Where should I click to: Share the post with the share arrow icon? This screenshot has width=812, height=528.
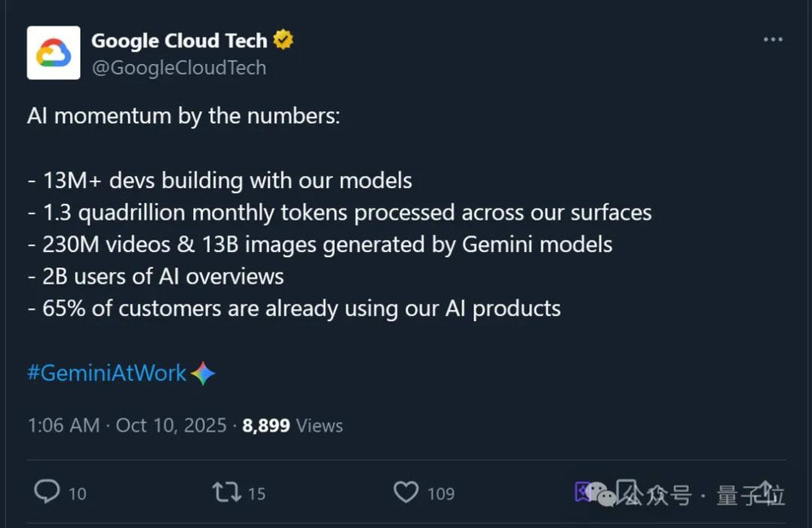766,491
